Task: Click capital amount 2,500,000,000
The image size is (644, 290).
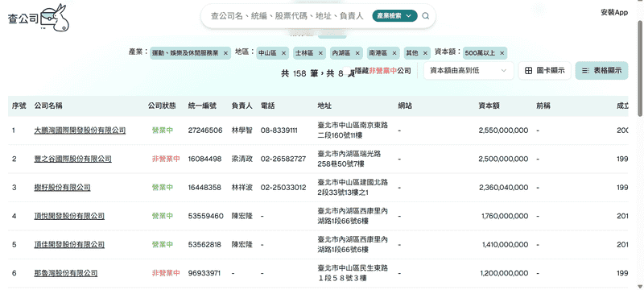Action: pos(504,159)
